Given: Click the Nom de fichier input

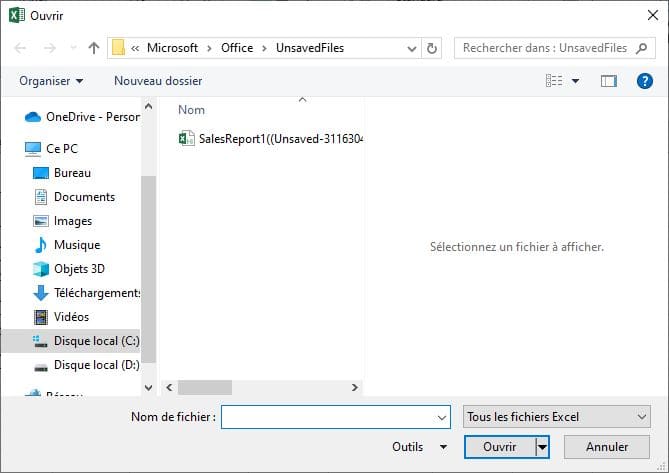Looking at the screenshot, I should coord(335,417).
